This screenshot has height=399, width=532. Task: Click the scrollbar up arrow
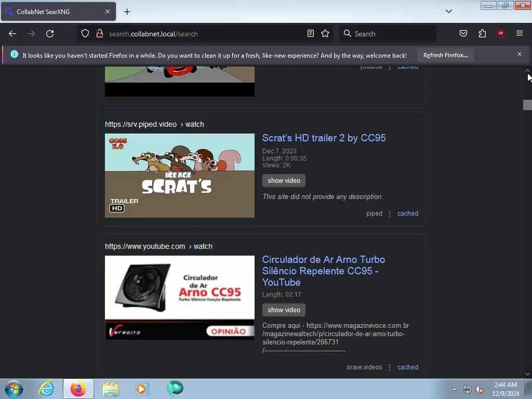click(x=527, y=70)
